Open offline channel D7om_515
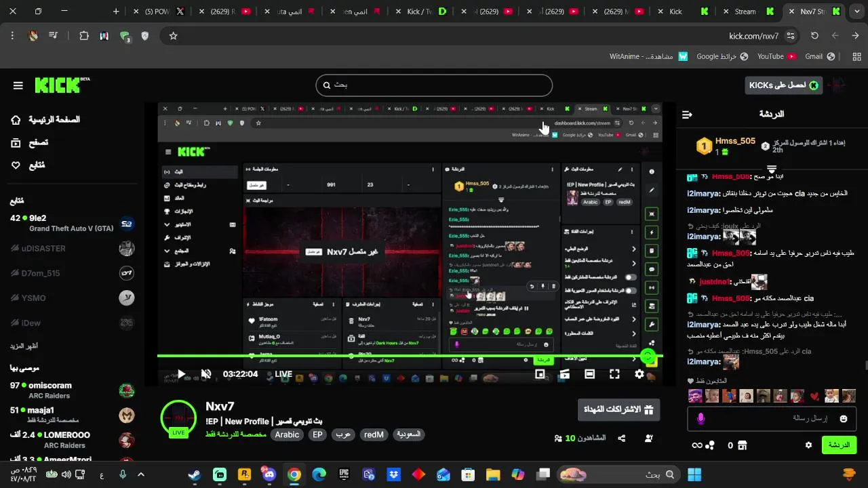 [73, 273]
